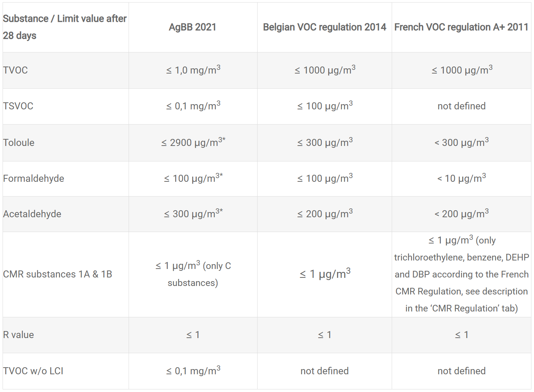Click the AgBB TVOC value ≤ 1,0 mg/m³
Screen dimensions: 534x392
193,70
